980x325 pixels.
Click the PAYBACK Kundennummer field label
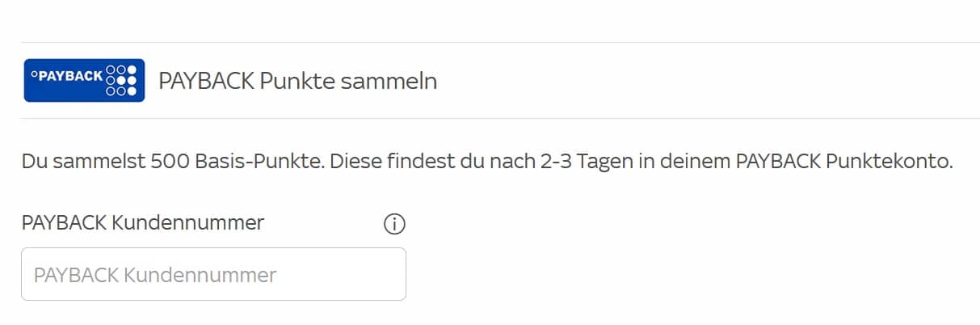[143, 222]
